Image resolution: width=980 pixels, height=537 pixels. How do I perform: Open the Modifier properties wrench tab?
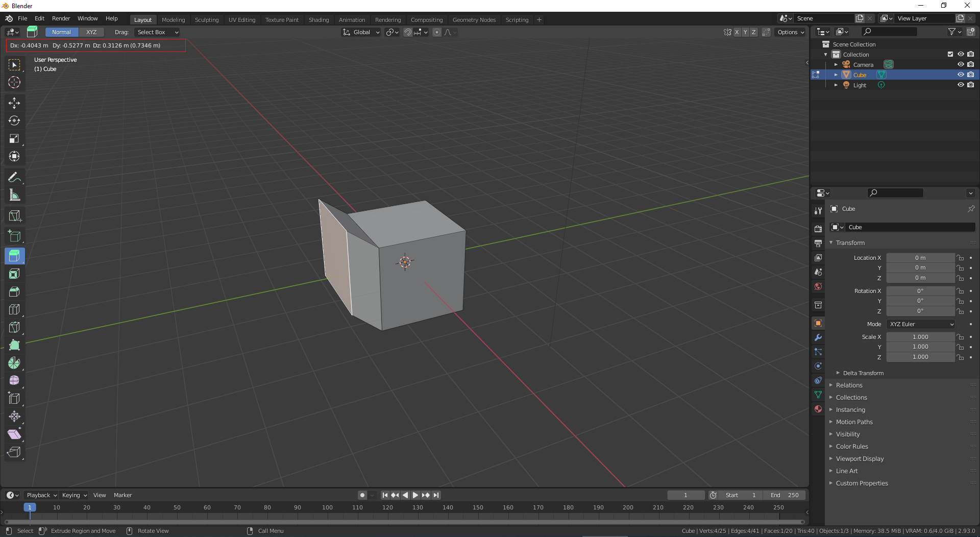pyautogui.click(x=818, y=337)
